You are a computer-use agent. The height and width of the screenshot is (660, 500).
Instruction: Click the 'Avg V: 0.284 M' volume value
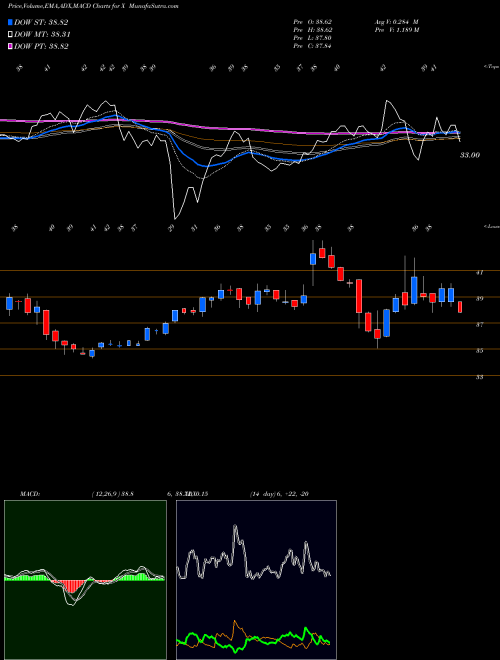pyautogui.click(x=396, y=21)
